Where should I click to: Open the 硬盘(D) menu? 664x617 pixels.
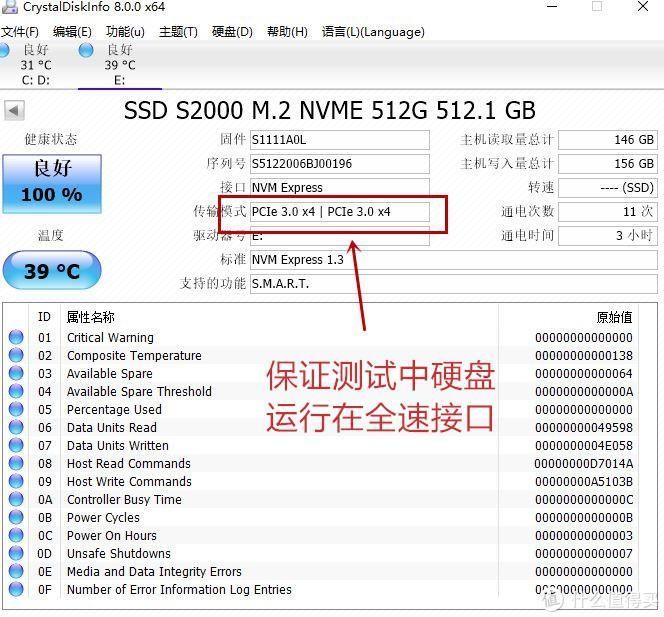pyautogui.click(x=232, y=32)
